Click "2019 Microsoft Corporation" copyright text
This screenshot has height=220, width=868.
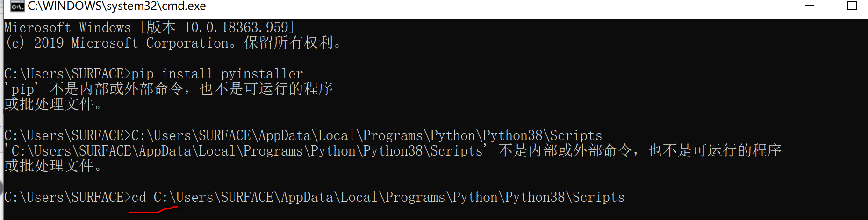(x=131, y=43)
